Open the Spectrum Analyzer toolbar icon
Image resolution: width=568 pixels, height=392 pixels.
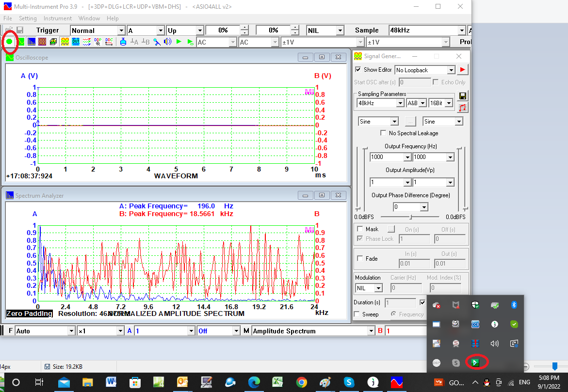point(32,42)
